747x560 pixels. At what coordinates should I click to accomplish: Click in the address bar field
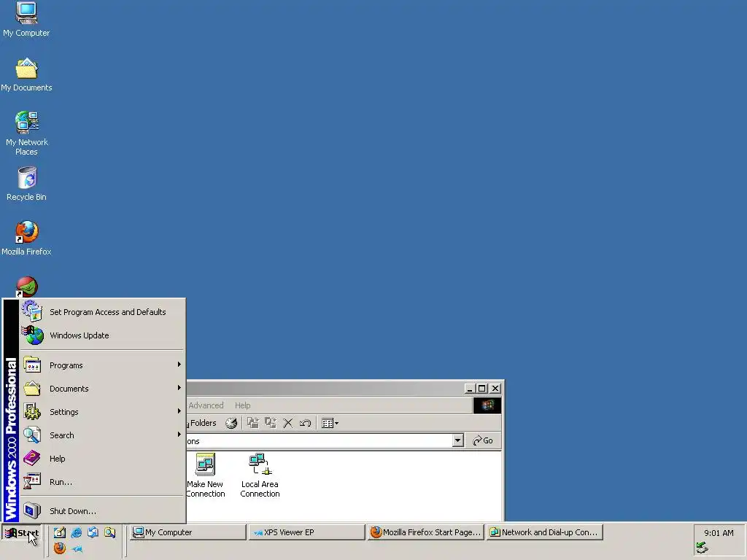(x=320, y=440)
